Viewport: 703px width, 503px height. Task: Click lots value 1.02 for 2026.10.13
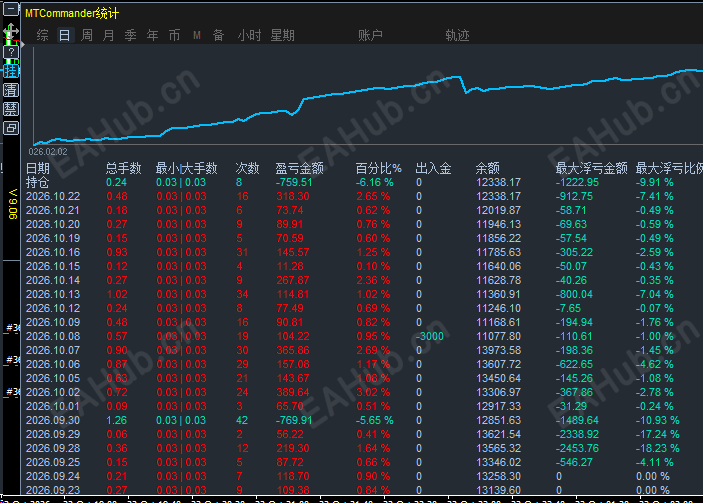pos(117,294)
